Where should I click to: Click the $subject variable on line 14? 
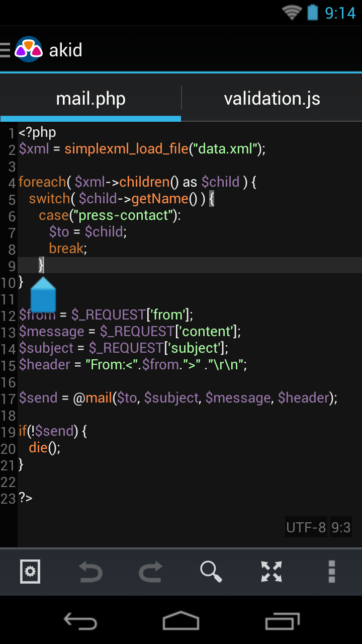(x=46, y=348)
